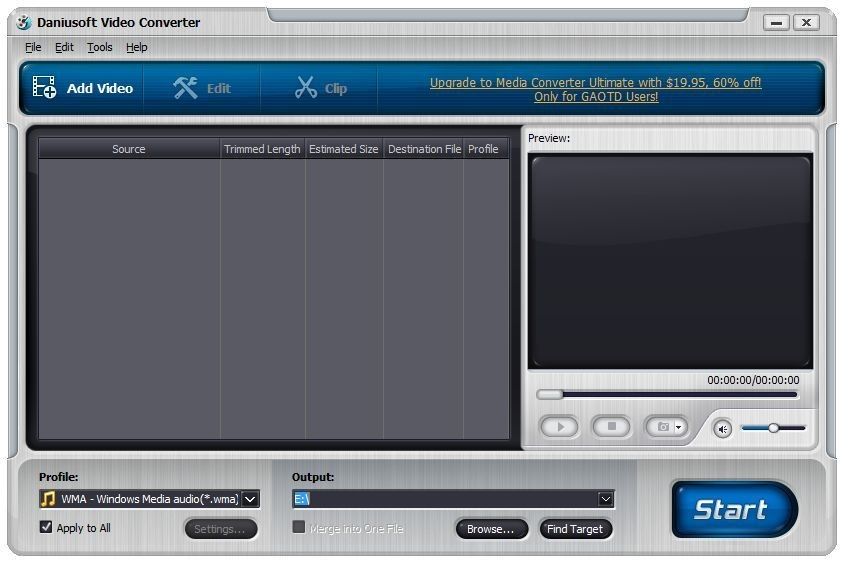Click the Browse... button

point(492,529)
